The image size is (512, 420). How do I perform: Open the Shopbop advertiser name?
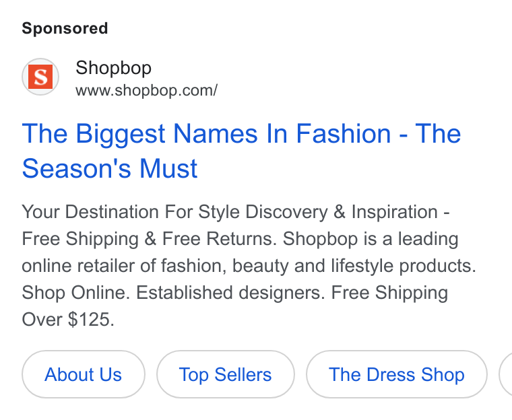(x=113, y=68)
